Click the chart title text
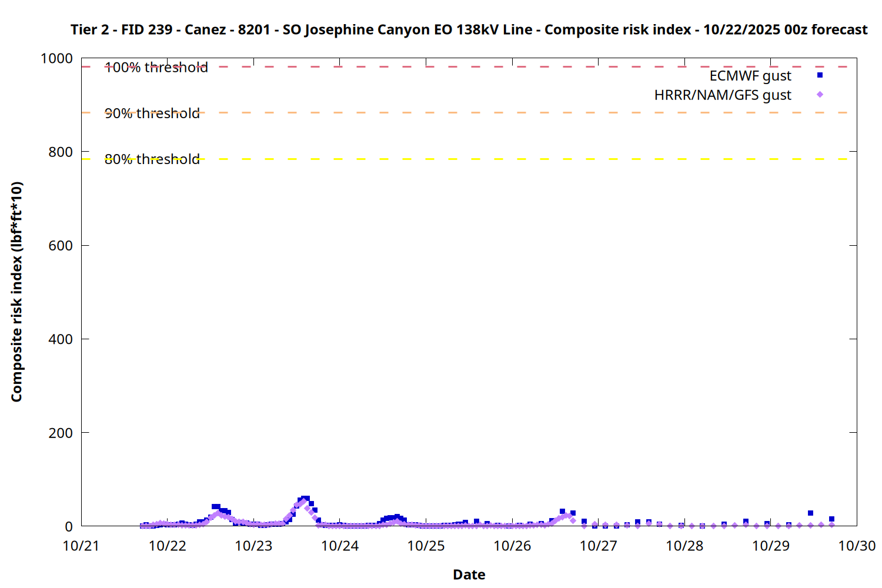882x588 pixels. (x=469, y=29)
